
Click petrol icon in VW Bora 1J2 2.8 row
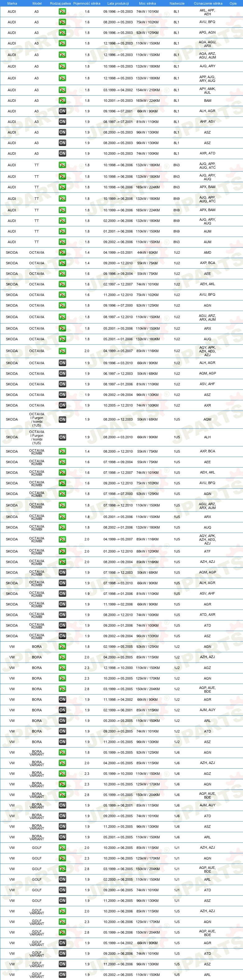point(62,689)
